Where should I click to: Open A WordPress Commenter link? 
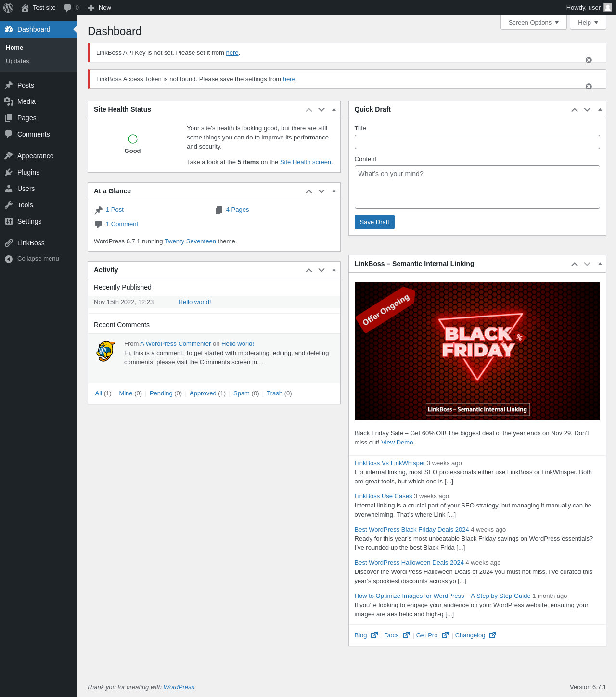point(176,344)
